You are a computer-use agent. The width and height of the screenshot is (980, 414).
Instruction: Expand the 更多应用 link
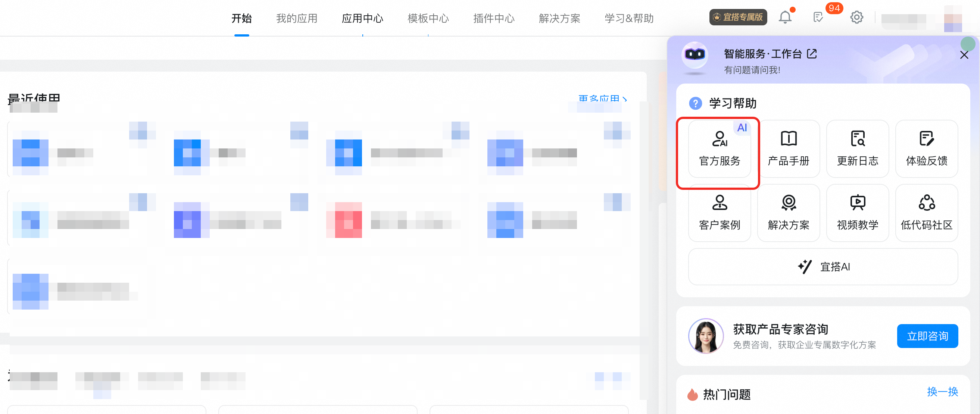[602, 99]
